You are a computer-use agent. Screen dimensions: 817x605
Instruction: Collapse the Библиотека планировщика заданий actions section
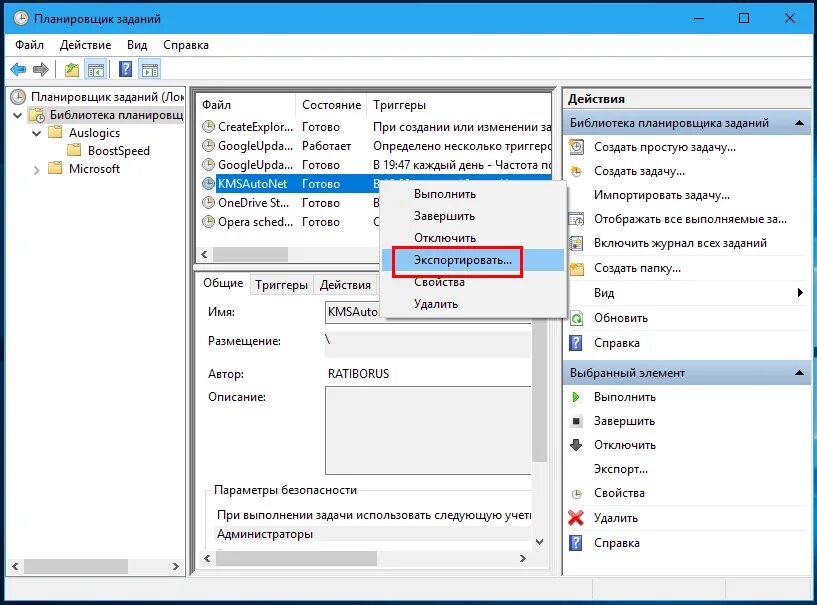799,123
